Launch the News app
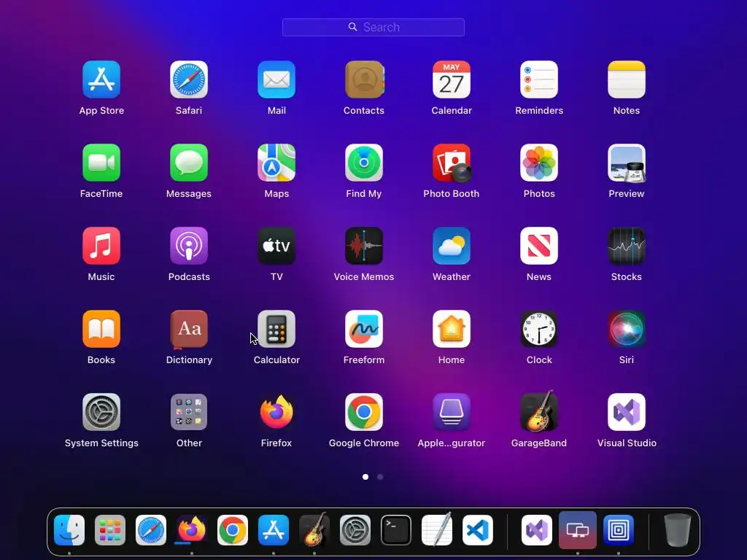Screen dimensions: 747x560 [x=539, y=246]
